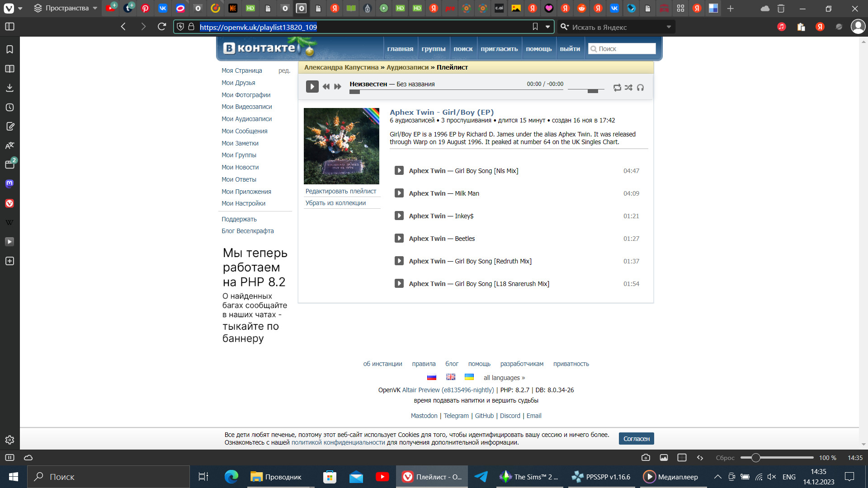Viewport: 868px width, 488px height.
Task: Open address bar bookmark dropdown arrow
Action: [547, 27]
